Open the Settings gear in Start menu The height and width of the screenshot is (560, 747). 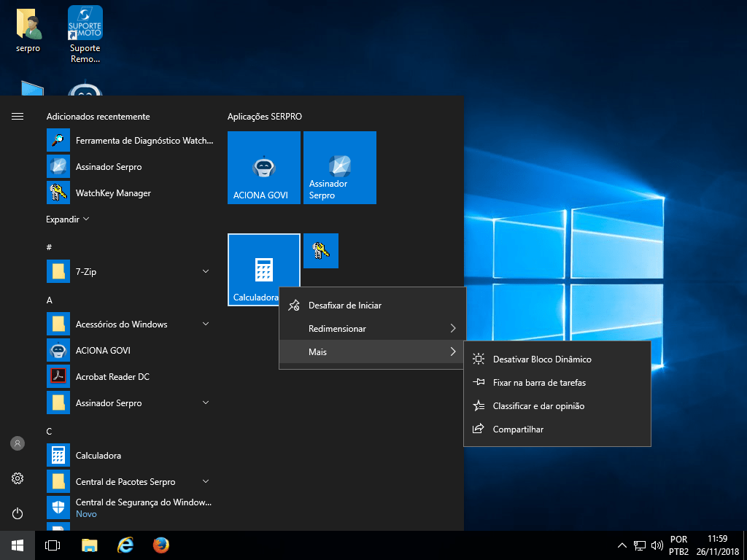point(18,478)
